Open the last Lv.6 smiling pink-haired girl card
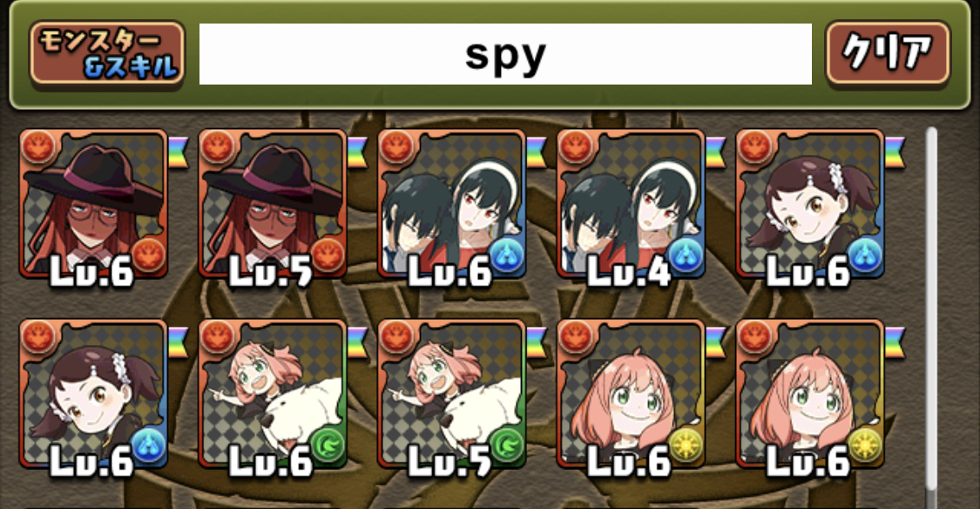The height and width of the screenshot is (509, 980). [x=810, y=394]
